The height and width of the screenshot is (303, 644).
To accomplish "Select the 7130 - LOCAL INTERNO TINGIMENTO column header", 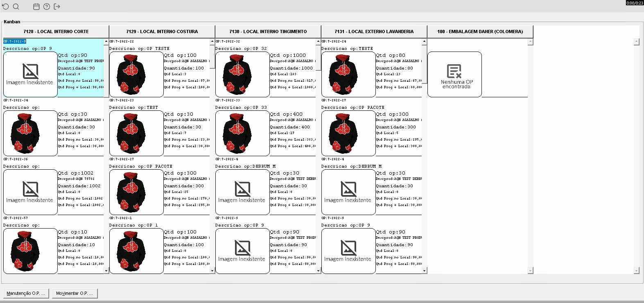I will click(268, 31).
